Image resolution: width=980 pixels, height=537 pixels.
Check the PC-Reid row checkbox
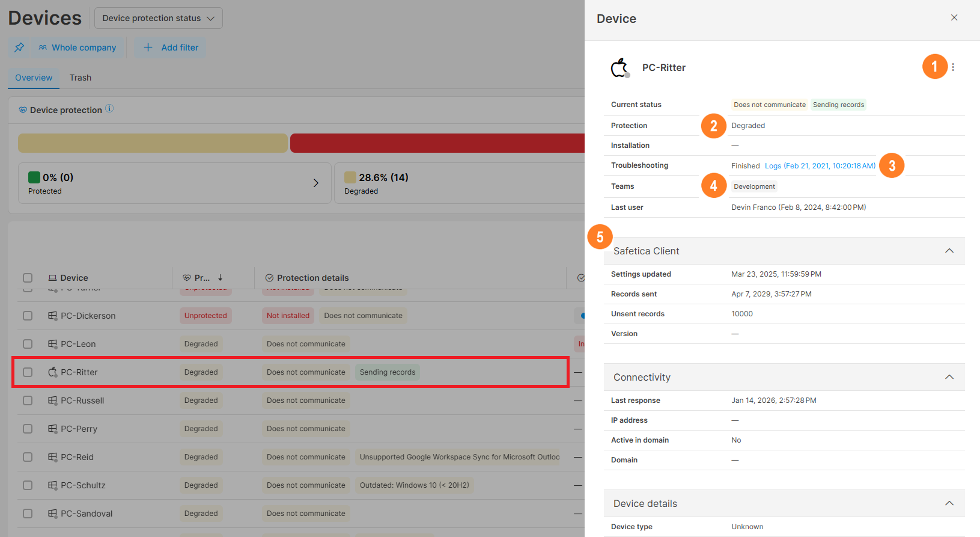coord(28,457)
